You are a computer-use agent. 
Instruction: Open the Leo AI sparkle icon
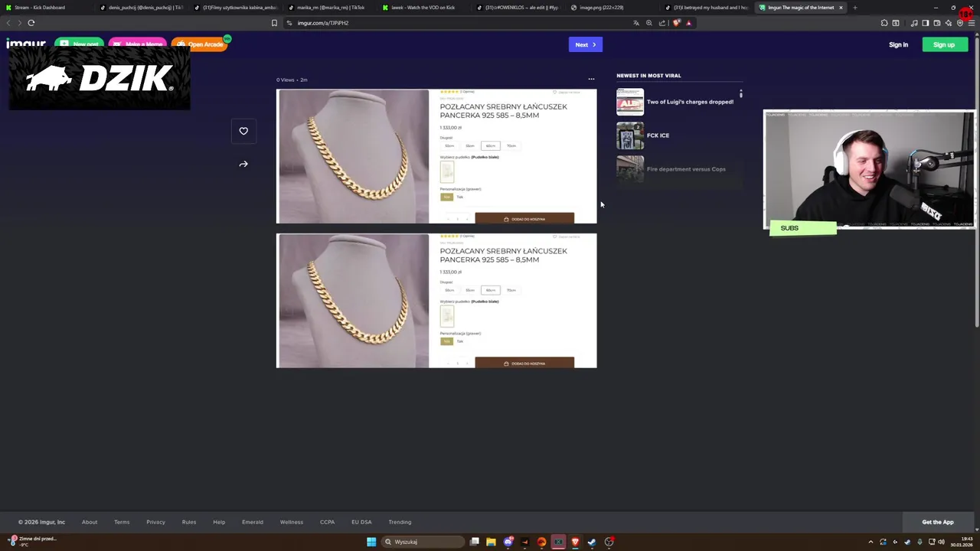pos(949,23)
